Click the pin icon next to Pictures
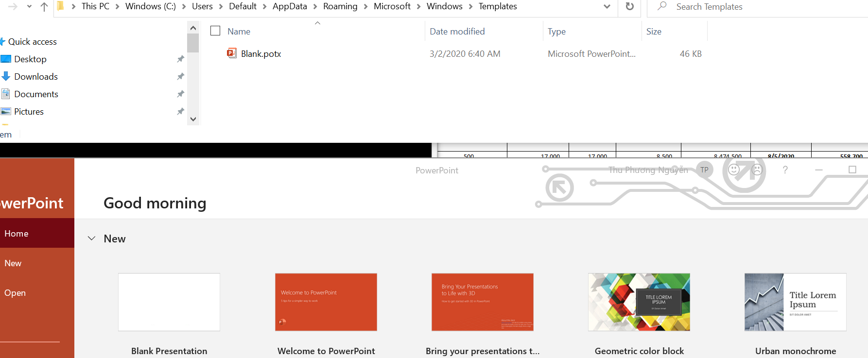 point(180,112)
